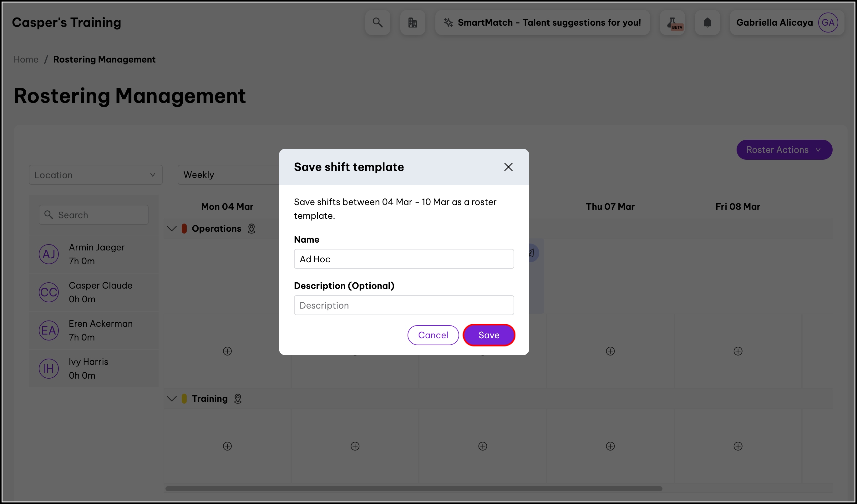Open the notifications bell
This screenshot has width=857, height=504.
(707, 23)
